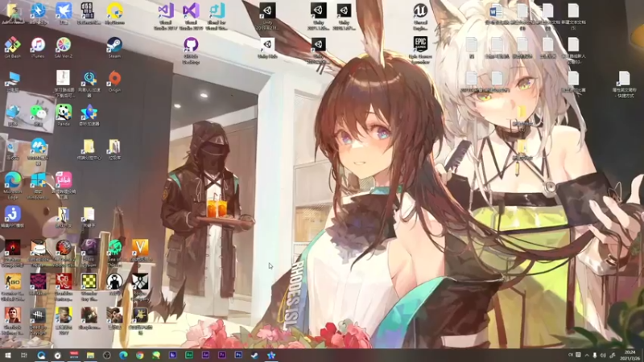Launch Adobe After Effects from taskbar
644x362 pixels.
(205, 355)
